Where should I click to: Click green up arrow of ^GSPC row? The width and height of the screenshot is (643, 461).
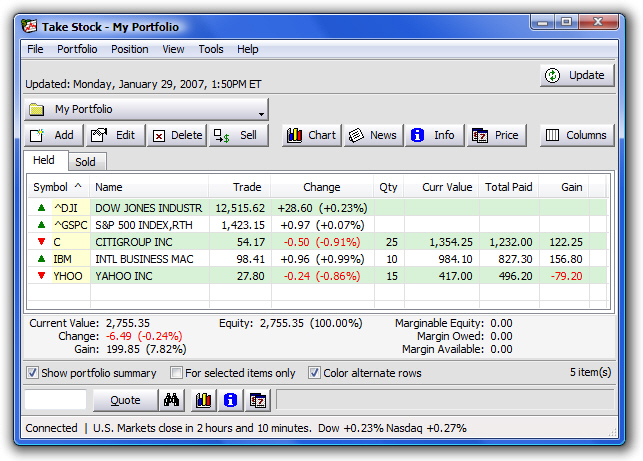click(41, 225)
